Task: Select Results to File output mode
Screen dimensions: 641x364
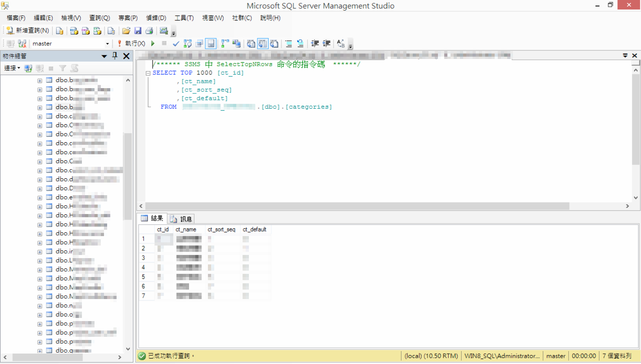Action: 274,43
